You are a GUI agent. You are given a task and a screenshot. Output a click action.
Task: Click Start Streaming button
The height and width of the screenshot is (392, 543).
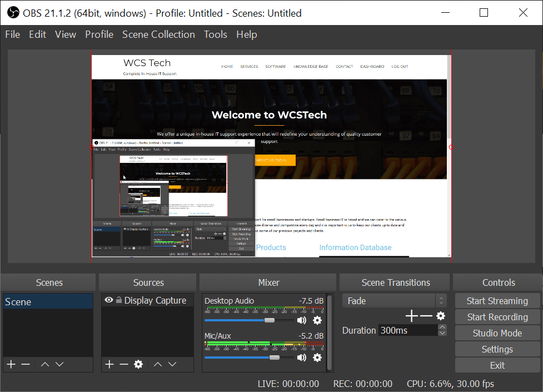pos(497,301)
